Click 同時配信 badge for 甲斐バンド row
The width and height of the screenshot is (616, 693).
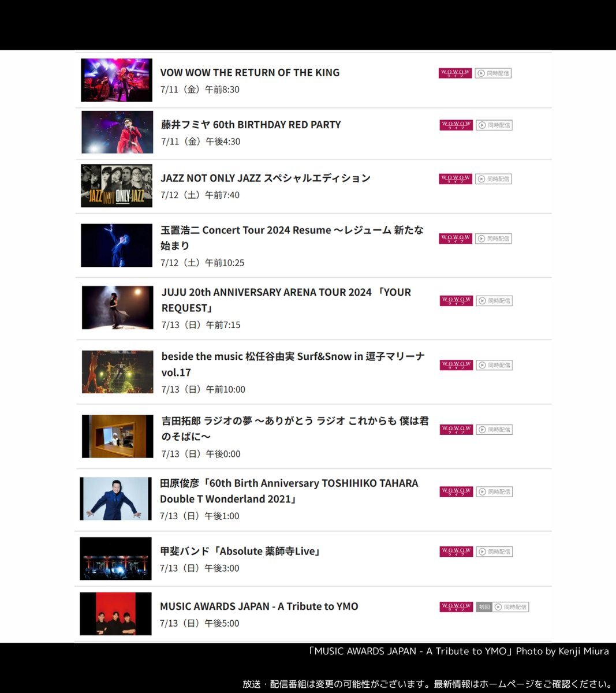[494, 552]
